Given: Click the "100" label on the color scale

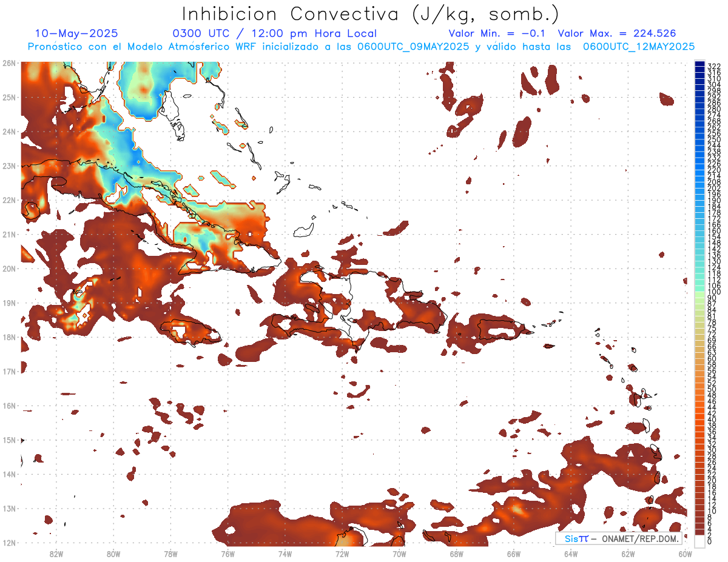Looking at the screenshot, I should pos(713,292).
